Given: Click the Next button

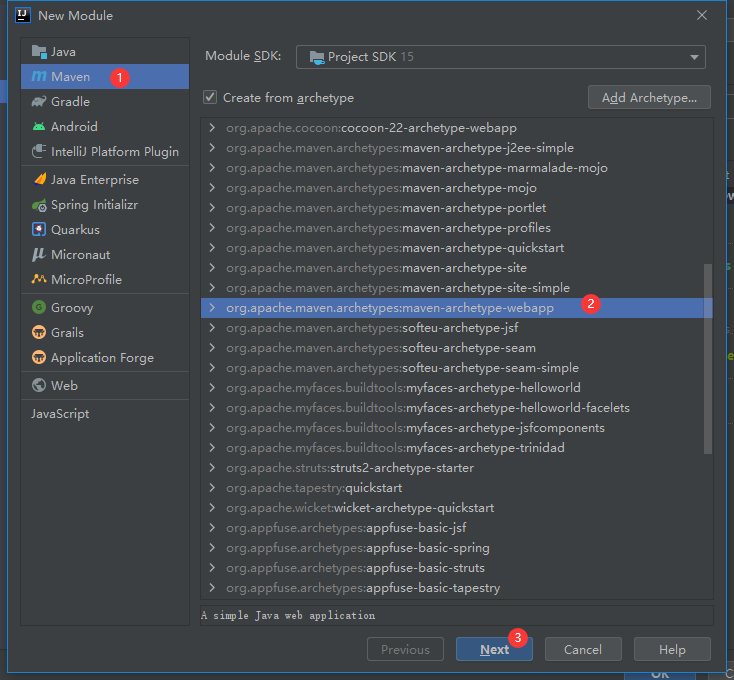Looking at the screenshot, I should (494, 649).
